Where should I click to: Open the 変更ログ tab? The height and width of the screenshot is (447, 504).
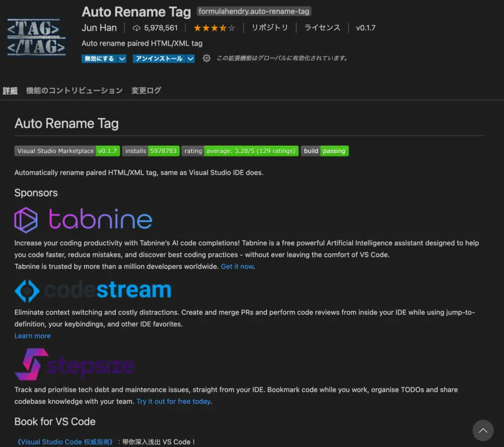tap(146, 91)
